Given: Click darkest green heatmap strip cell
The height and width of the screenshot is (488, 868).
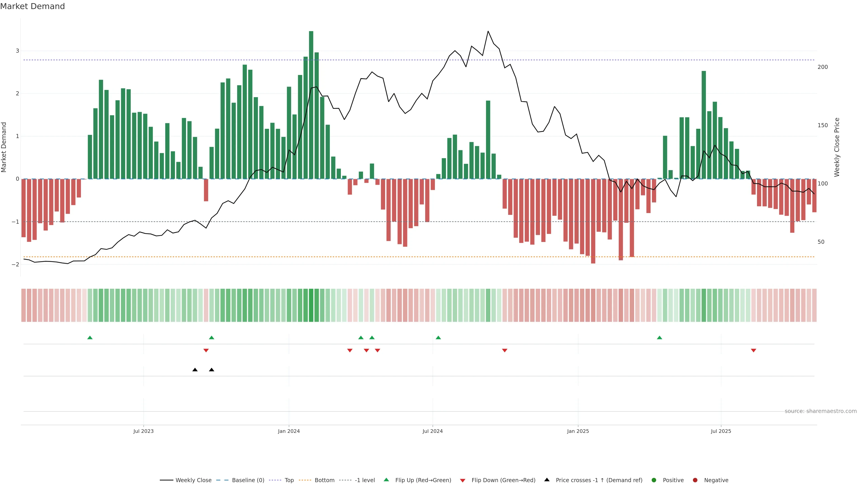Looking at the screenshot, I should (311, 305).
